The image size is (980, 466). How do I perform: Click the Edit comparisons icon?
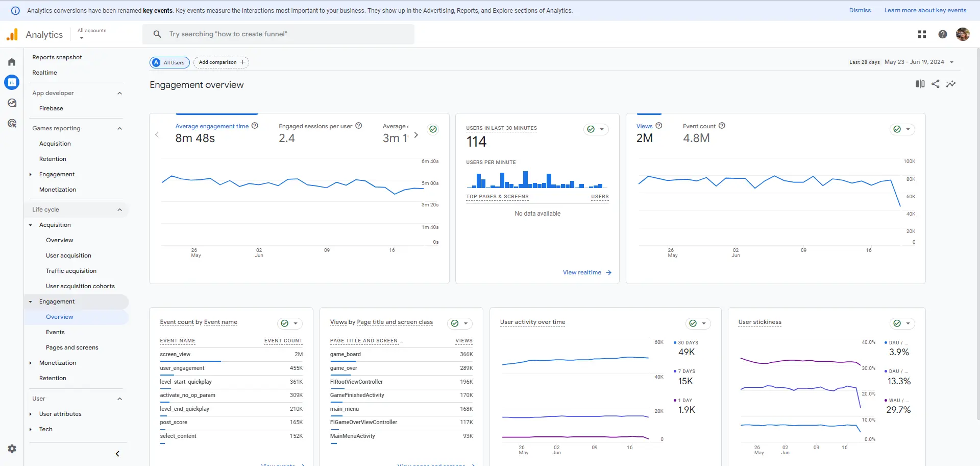tap(920, 84)
